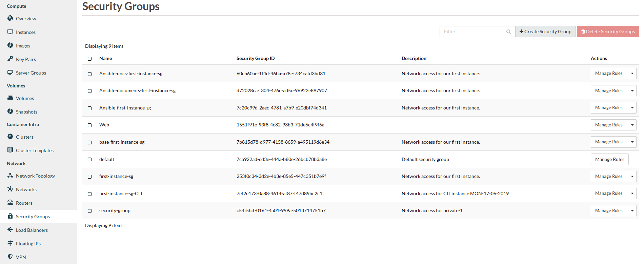Open actions dropdown for first-instance-sg-CLI
The image size is (644, 264).
coord(632,194)
